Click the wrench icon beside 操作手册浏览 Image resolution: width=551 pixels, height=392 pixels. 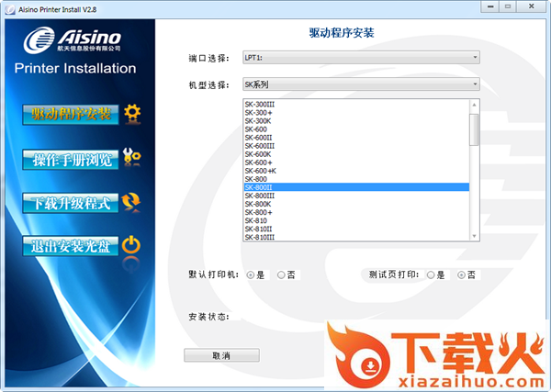click(x=132, y=159)
